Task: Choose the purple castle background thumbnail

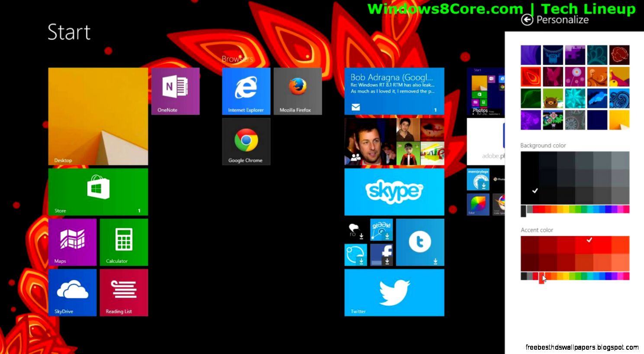Action: tap(575, 55)
